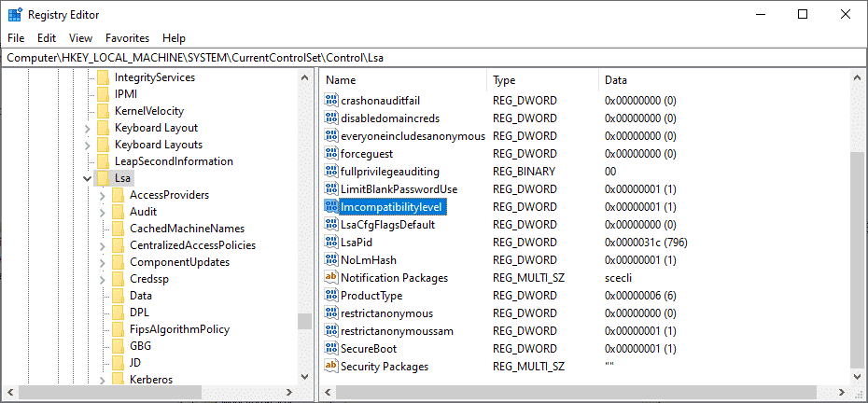The image size is (868, 403).
Task: Click the registry path address bar
Action: pos(434,57)
